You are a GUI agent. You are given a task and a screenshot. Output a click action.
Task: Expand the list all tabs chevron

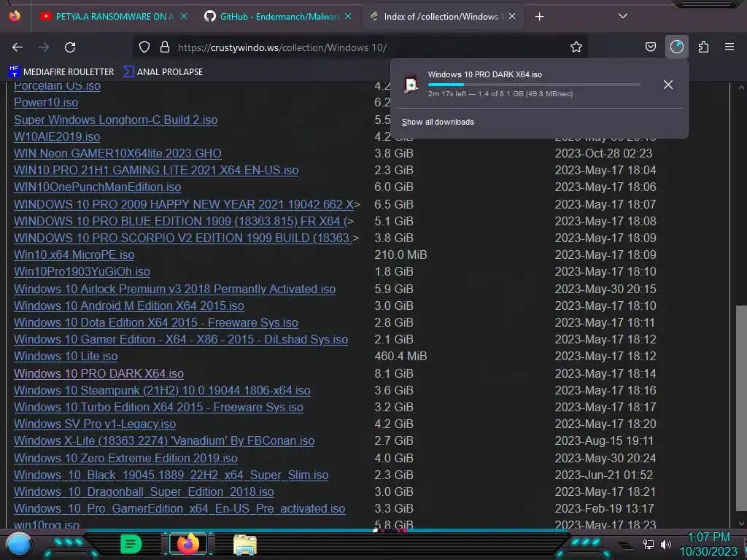tap(623, 17)
